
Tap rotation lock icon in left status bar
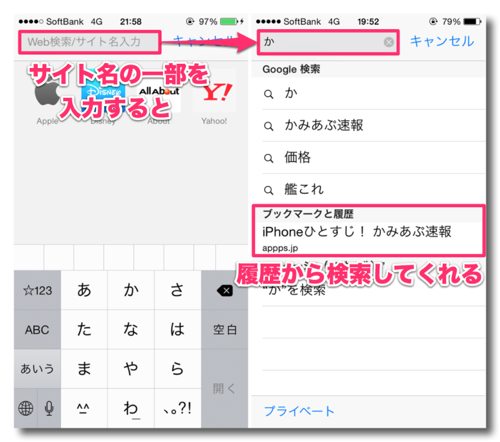click(x=190, y=22)
